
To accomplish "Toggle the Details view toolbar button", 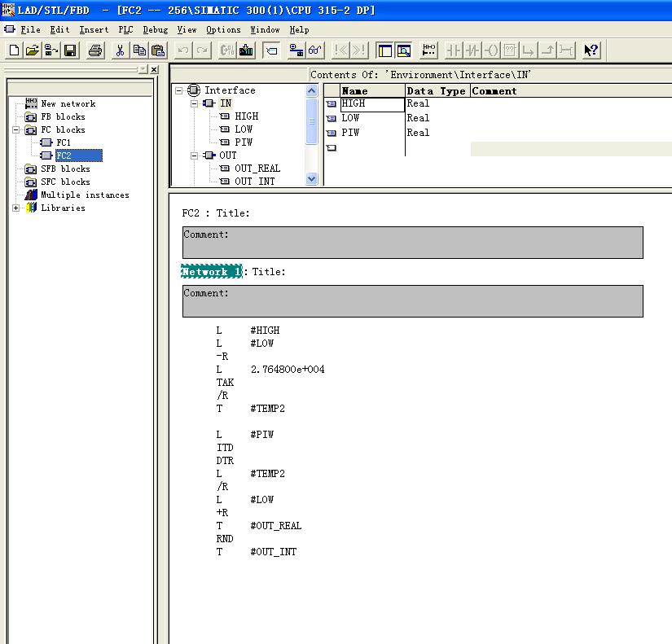I will pos(403,50).
